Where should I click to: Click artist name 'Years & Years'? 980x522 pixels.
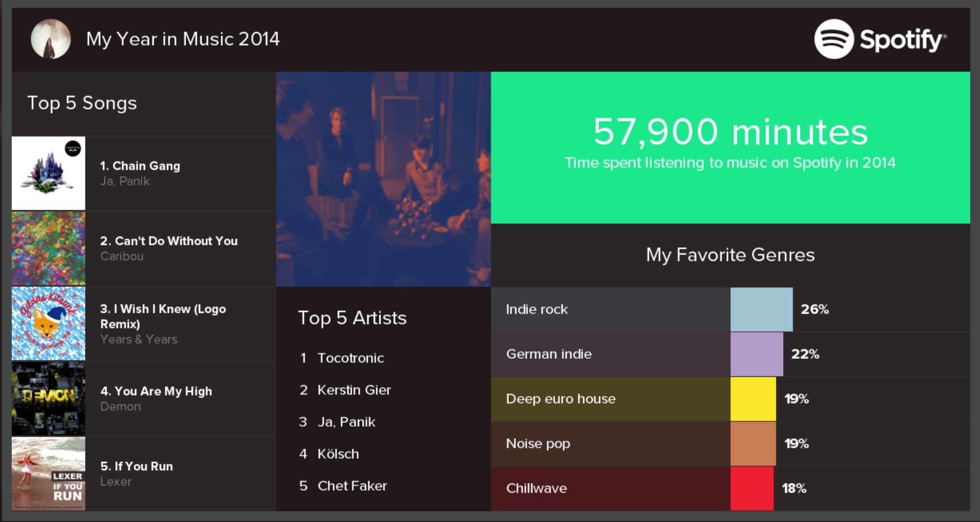139,339
